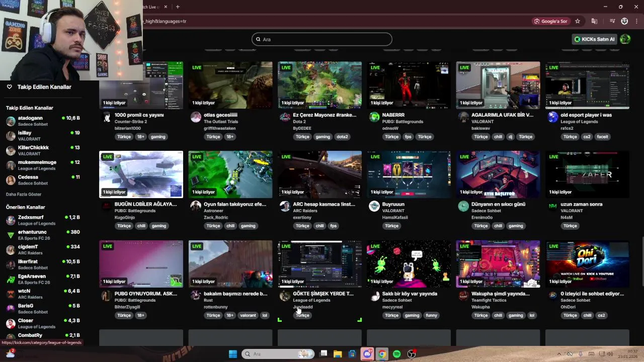Open OhiDori stream thumbnail
The height and width of the screenshot is (362, 644).
pyautogui.click(x=587, y=264)
